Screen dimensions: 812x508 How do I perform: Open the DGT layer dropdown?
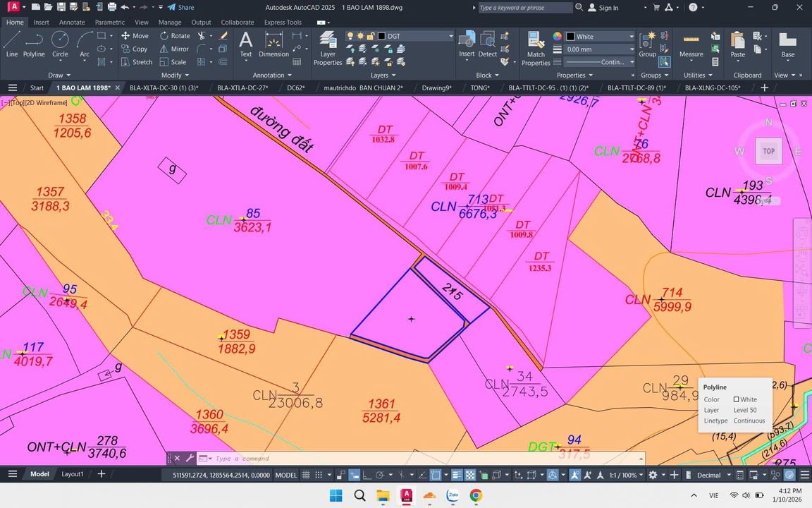click(x=450, y=36)
